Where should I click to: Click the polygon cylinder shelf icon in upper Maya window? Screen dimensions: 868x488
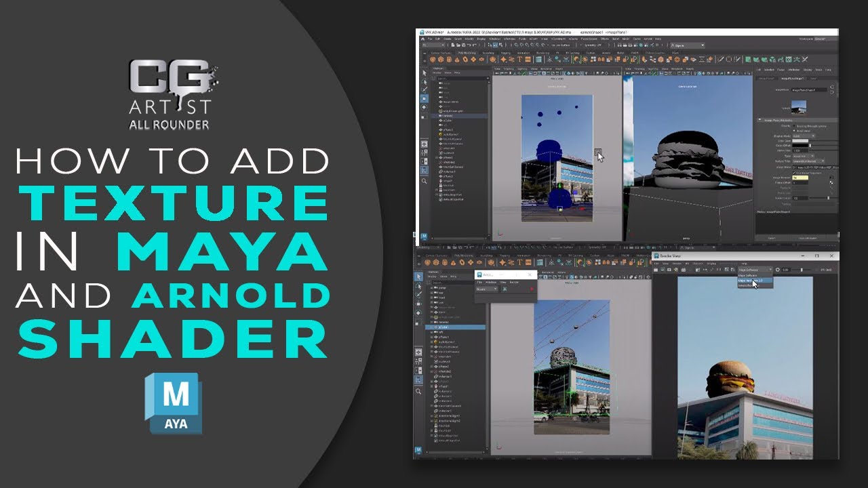(x=449, y=60)
